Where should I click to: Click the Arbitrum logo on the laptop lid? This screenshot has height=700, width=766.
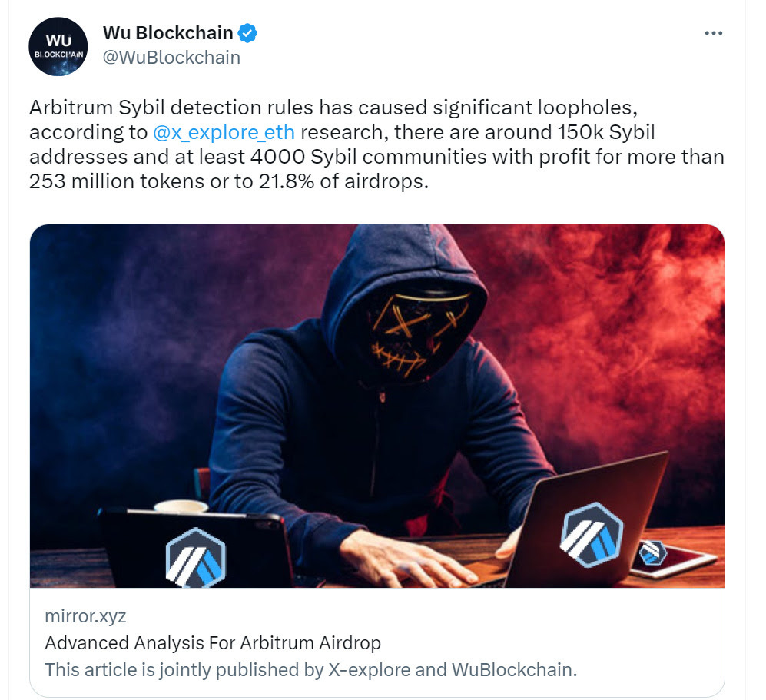point(592,534)
